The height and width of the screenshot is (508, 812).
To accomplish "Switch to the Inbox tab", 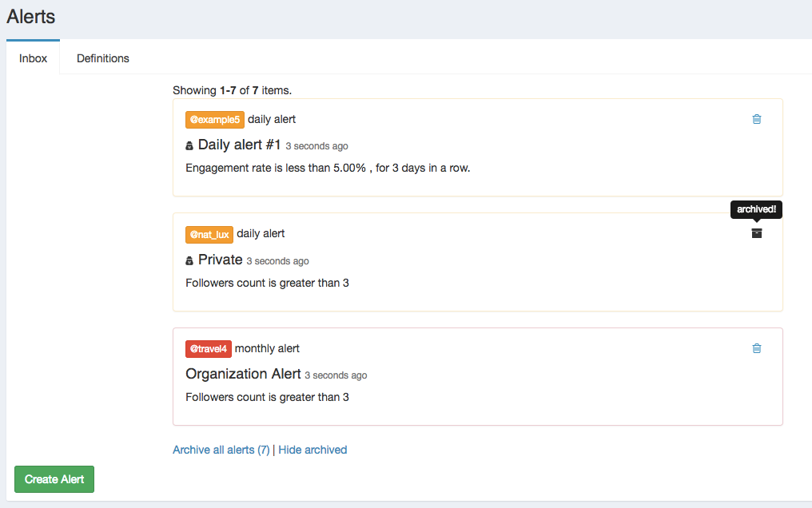I will (x=34, y=58).
